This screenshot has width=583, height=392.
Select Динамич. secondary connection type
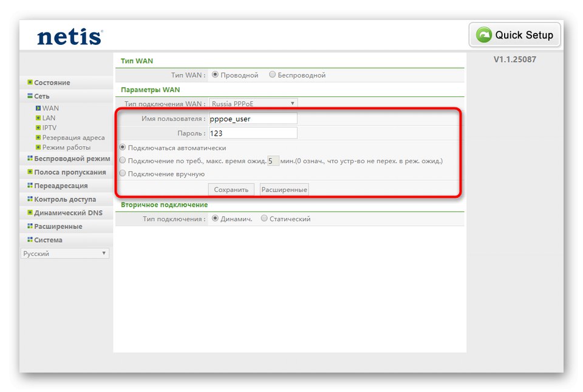pyautogui.click(x=215, y=218)
